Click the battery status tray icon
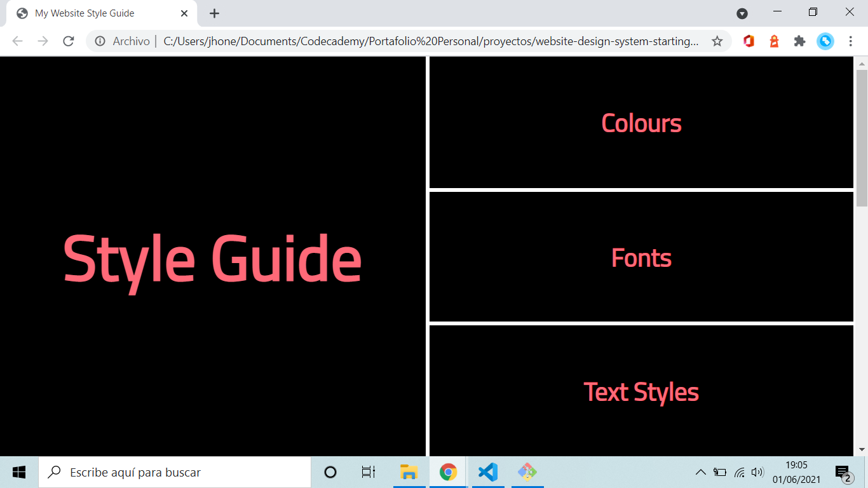 (x=720, y=472)
